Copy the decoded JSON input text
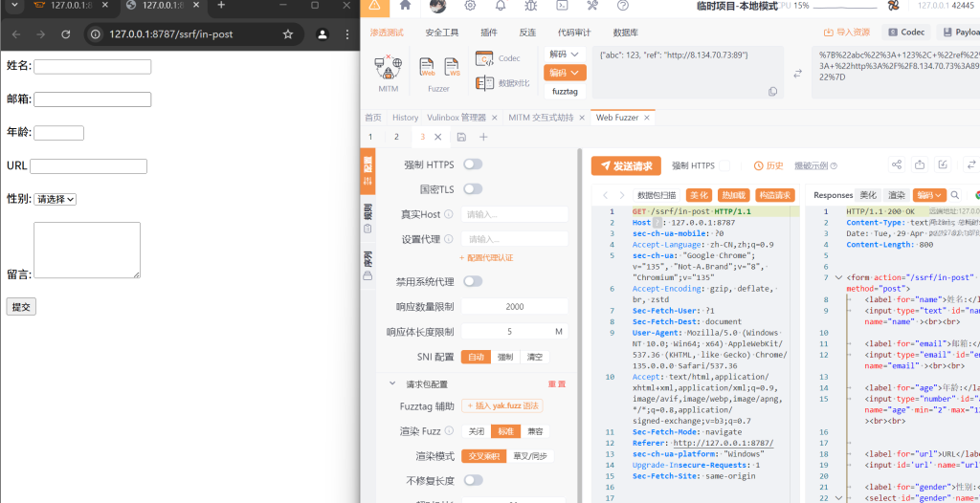 (772, 92)
